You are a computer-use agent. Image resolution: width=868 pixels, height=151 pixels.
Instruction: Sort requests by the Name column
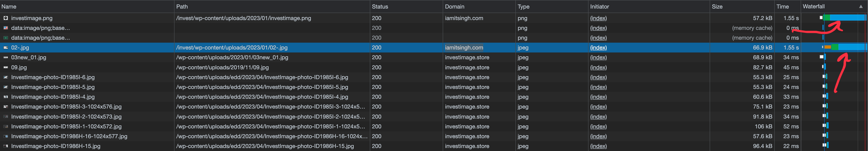click(9, 6)
